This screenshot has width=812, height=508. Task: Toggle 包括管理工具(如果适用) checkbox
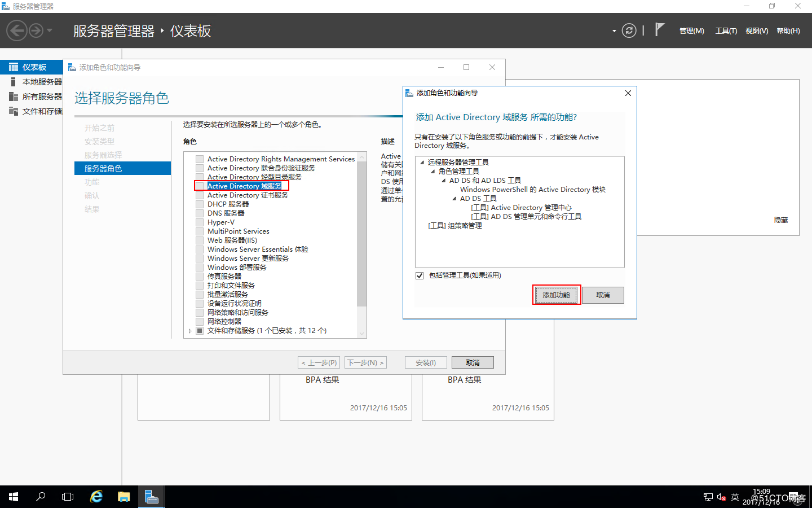420,275
